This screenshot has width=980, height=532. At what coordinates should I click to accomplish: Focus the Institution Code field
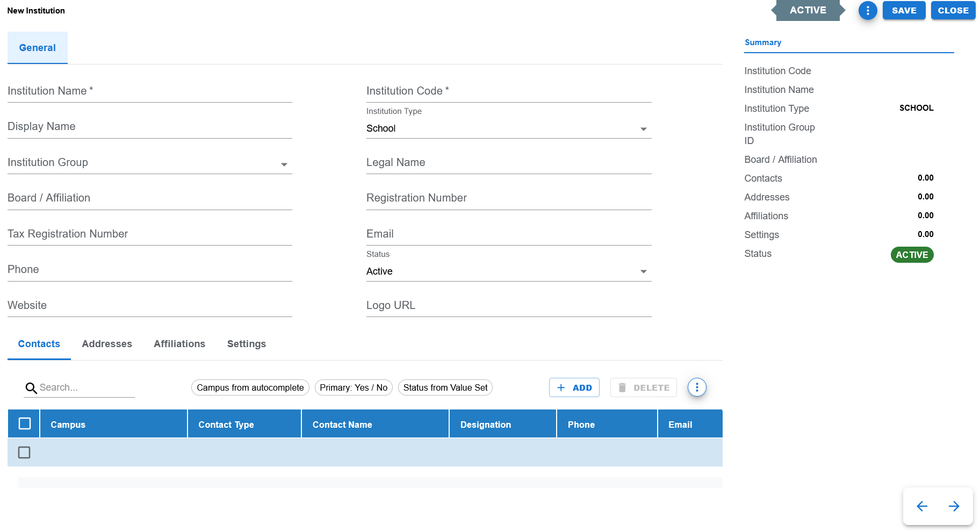tap(509, 91)
